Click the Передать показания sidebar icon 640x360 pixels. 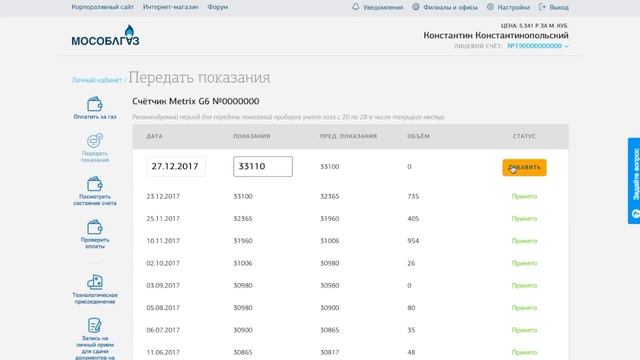point(95,140)
